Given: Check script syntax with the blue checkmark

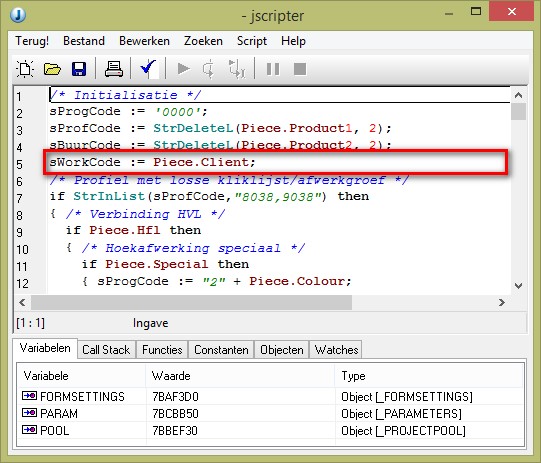Looking at the screenshot, I should (x=149, y=68).
